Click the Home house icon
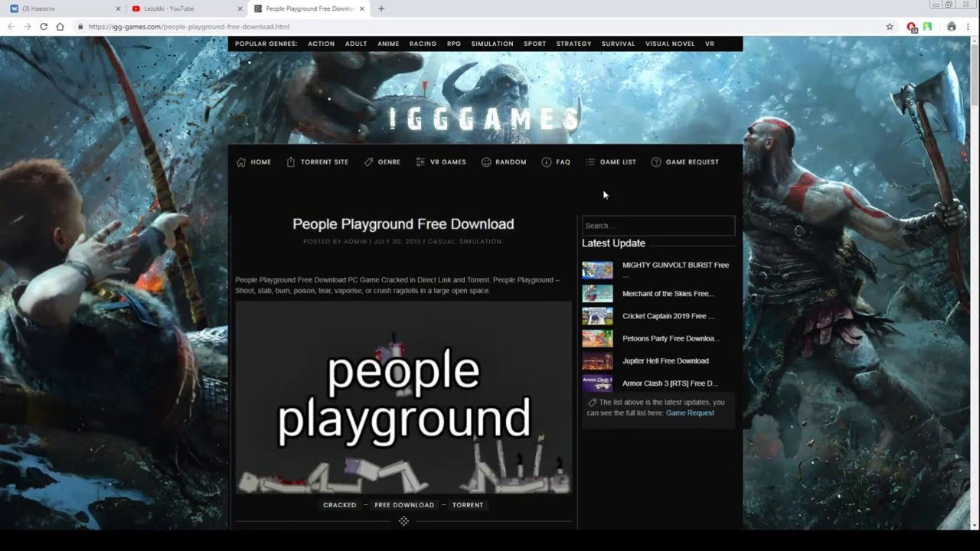The image size is (980, 551). coord(241,162)
